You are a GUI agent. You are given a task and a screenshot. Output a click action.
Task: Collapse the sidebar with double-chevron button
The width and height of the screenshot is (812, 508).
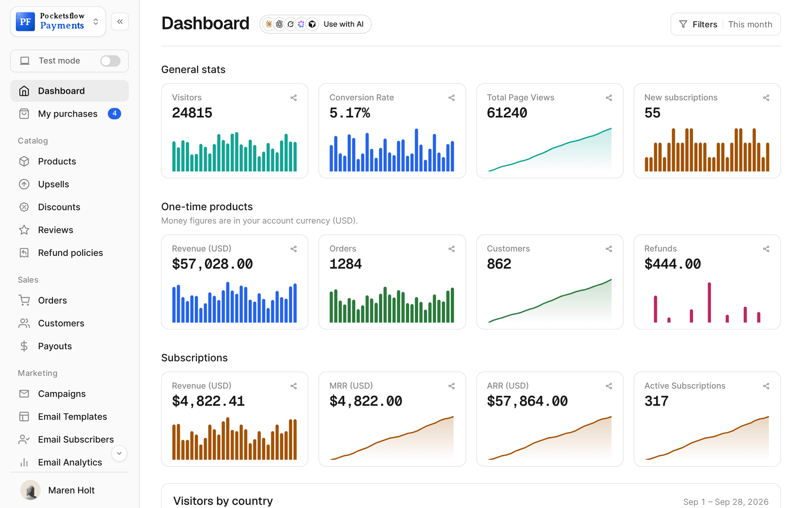pos(120,21)
